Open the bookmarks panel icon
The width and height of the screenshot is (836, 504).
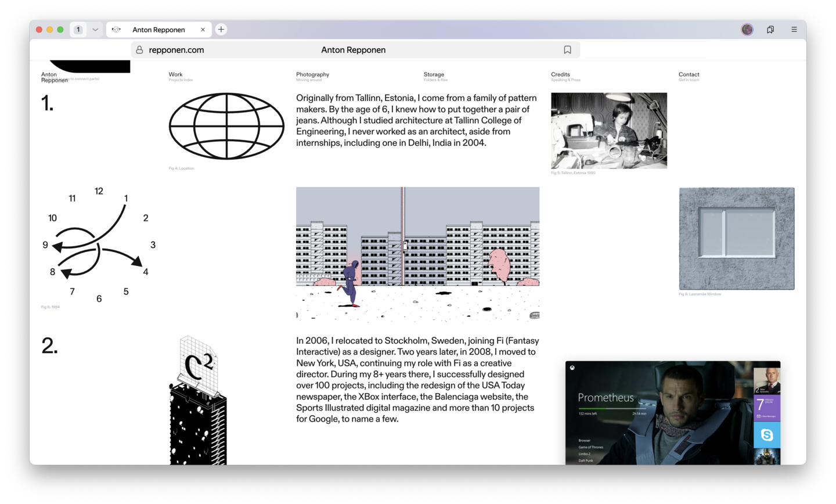(770, 30)
